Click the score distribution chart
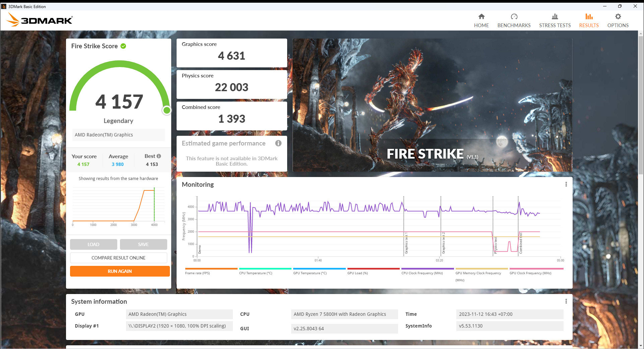The image size is (644, 349). pos(119,207)
